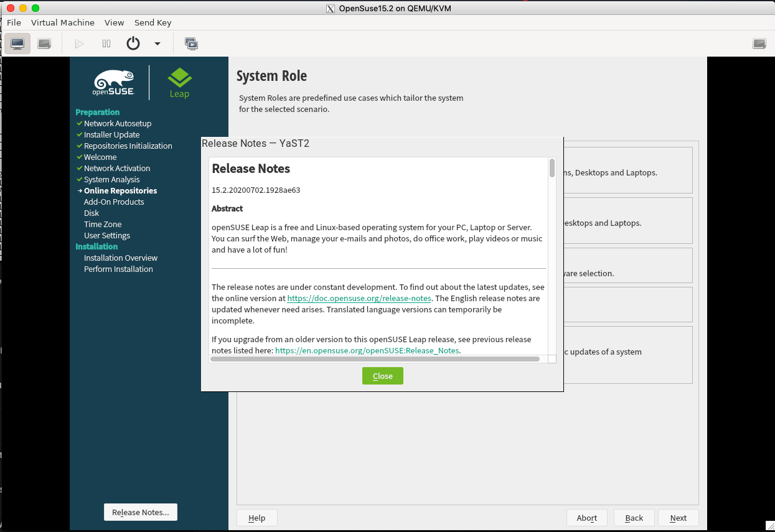Show virtual hardware details
Image resolution: width=775 pixels, height=532 pixels.
pyautogui.click(x=44, y=44)
